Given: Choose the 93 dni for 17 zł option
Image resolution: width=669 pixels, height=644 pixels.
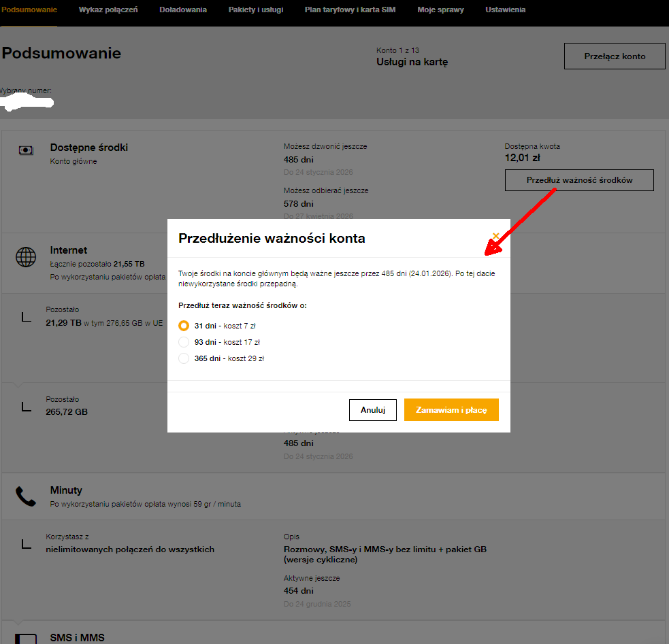Looking at the screenshot, I should coord(183,342).
